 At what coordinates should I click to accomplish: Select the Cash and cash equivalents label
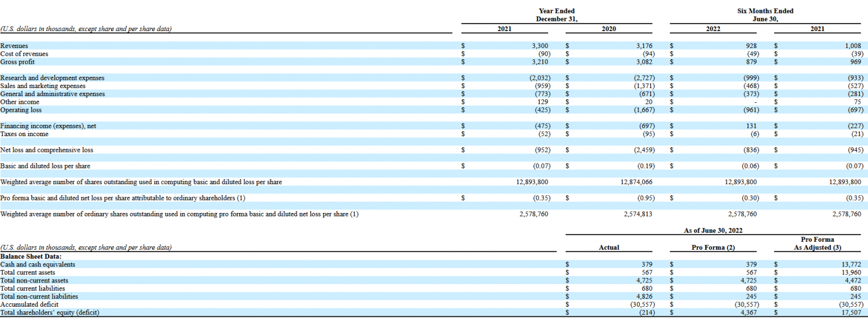click(x=37, y=264)
